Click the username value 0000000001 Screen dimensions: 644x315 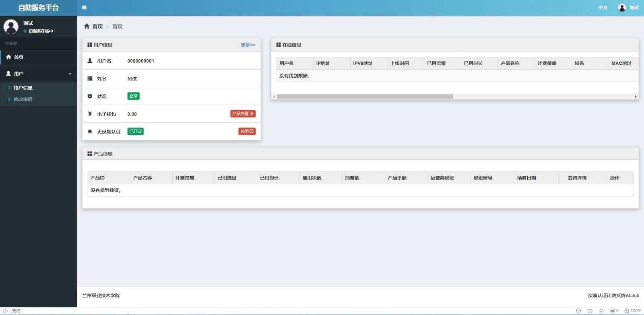(140, 61)
